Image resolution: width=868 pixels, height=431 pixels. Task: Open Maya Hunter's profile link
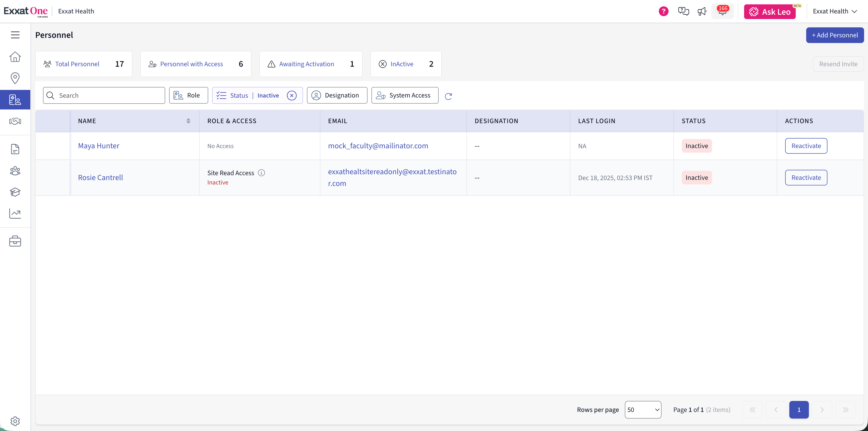click(x=99, y=146)
